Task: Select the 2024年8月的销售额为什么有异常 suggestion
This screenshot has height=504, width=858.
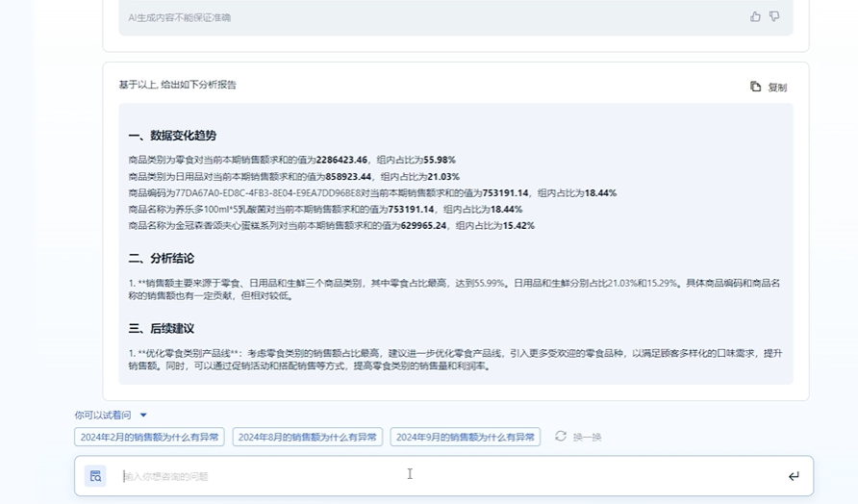Action: point(308,437)
